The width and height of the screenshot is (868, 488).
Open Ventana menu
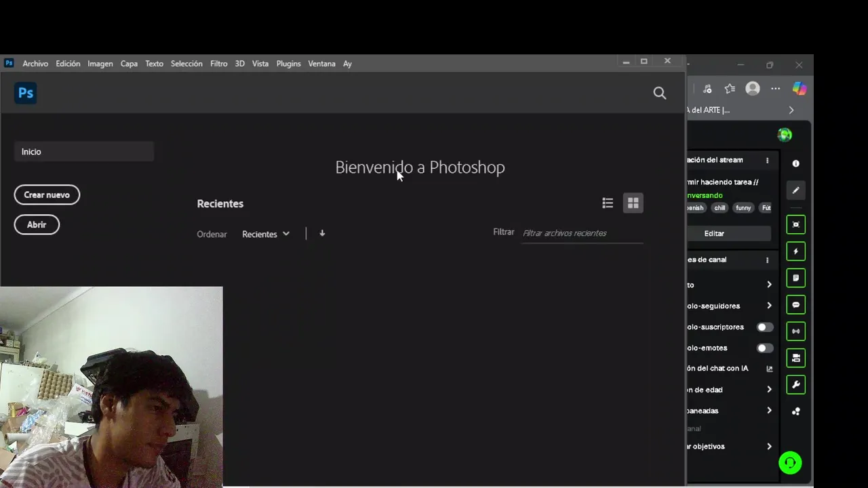(x=321, y=64)
